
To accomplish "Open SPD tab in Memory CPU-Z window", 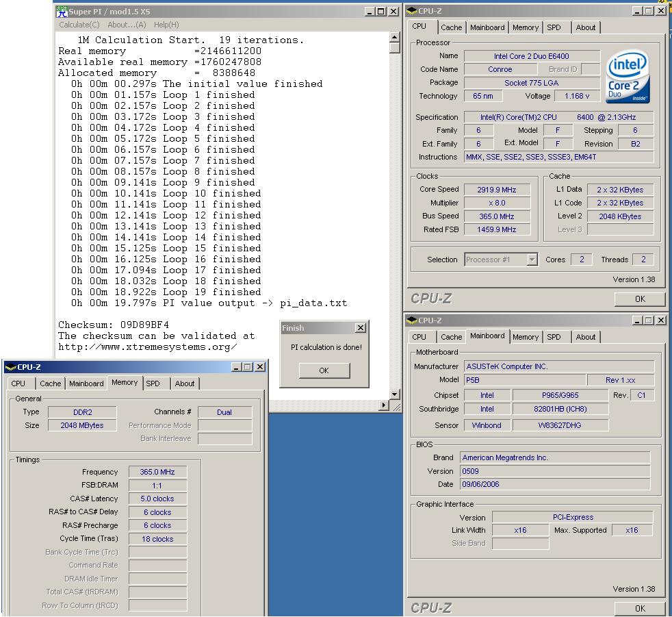I will pyautogui.click(x=153, y=383).
